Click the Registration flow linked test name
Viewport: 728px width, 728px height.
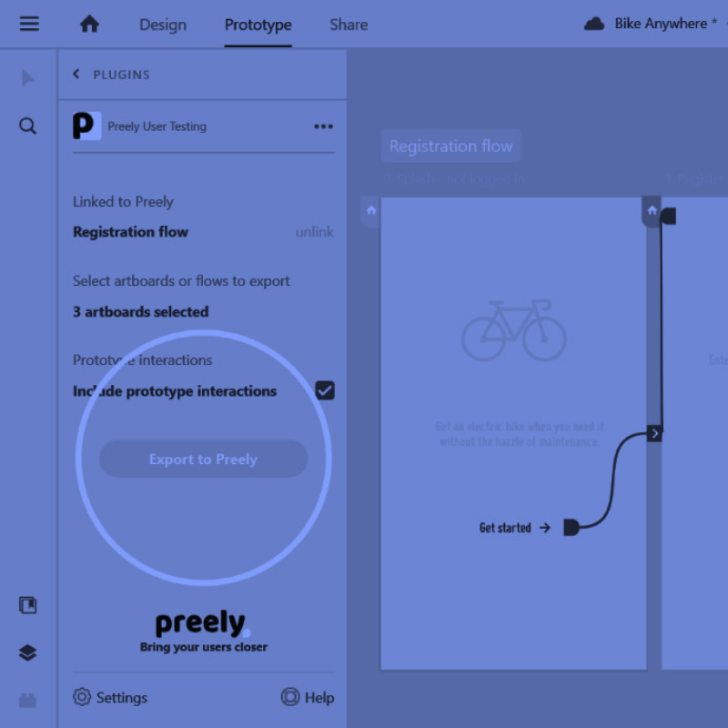[130, 232]
